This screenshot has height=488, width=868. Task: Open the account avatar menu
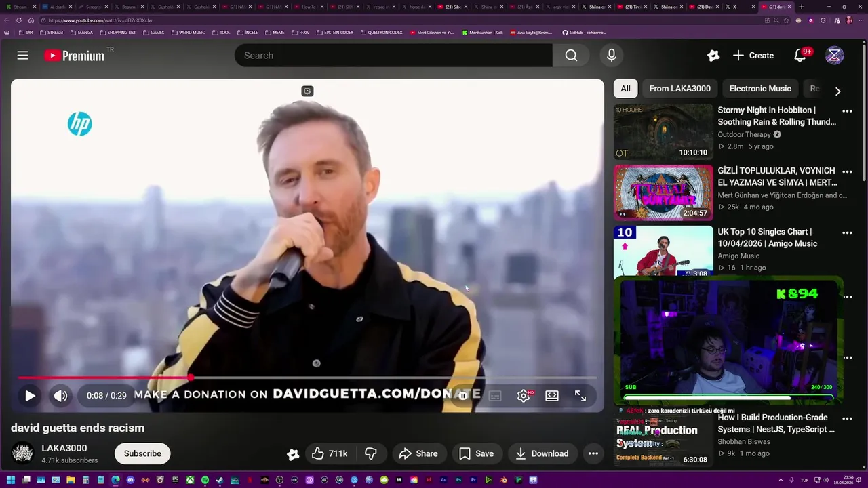click(834, 56)
